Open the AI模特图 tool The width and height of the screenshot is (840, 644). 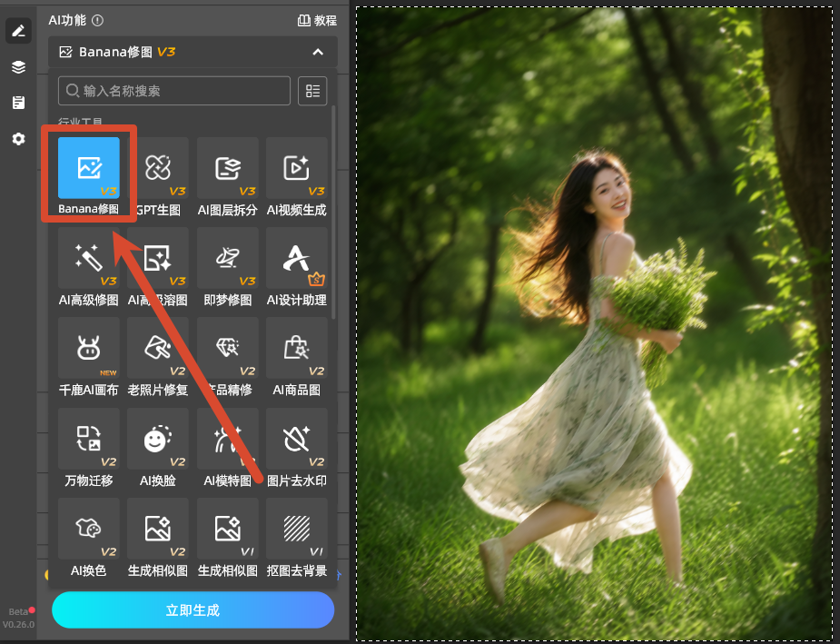(228, 438)
